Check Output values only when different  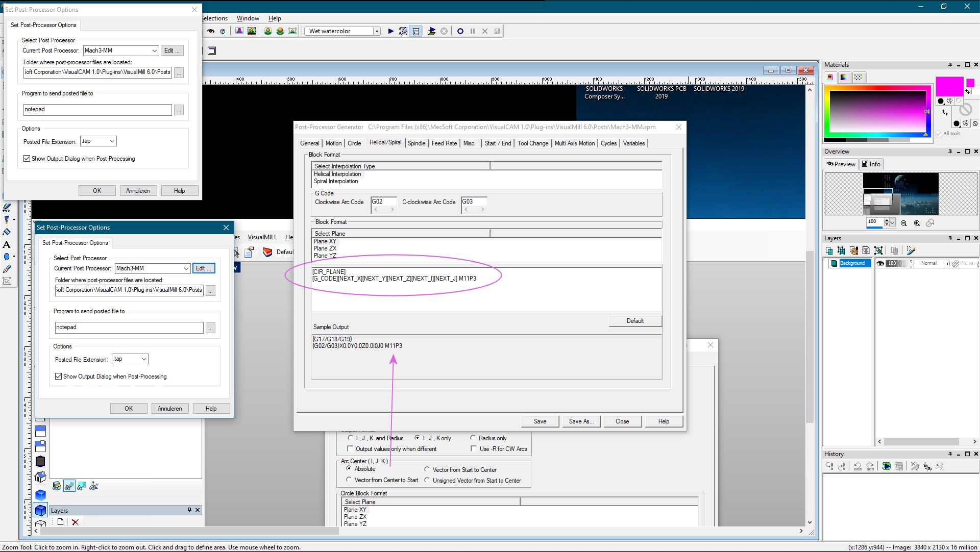point(350,449)
